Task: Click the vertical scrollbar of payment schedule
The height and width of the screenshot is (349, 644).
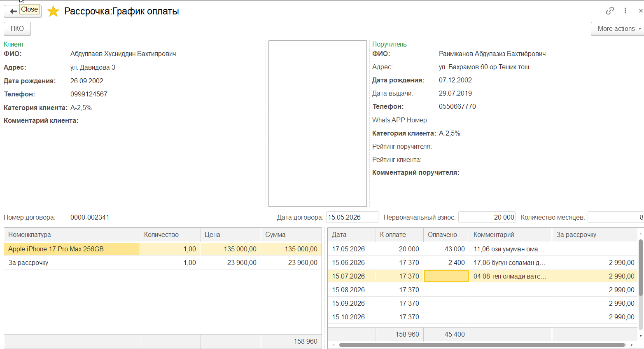Action: 640,268
